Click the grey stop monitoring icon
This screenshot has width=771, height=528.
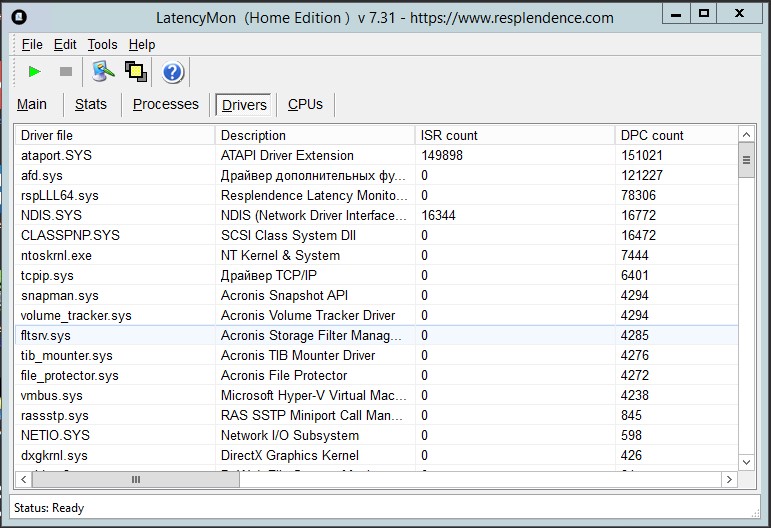66,72
